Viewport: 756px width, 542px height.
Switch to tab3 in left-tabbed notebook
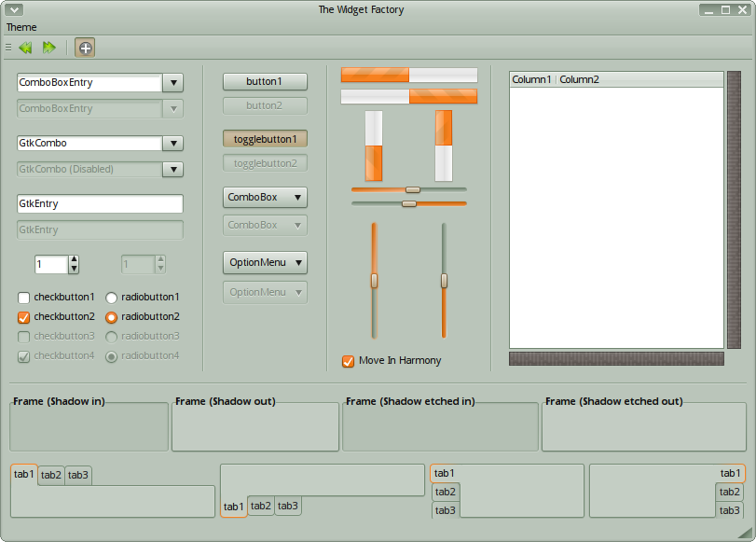[x=446, y=510]
